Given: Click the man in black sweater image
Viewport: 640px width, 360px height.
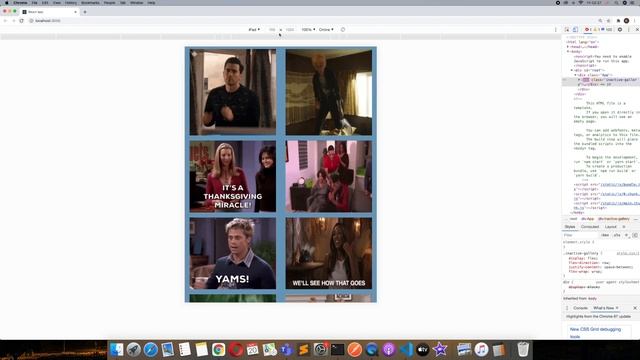Looking at the screenshot, I should coord(233,92).
